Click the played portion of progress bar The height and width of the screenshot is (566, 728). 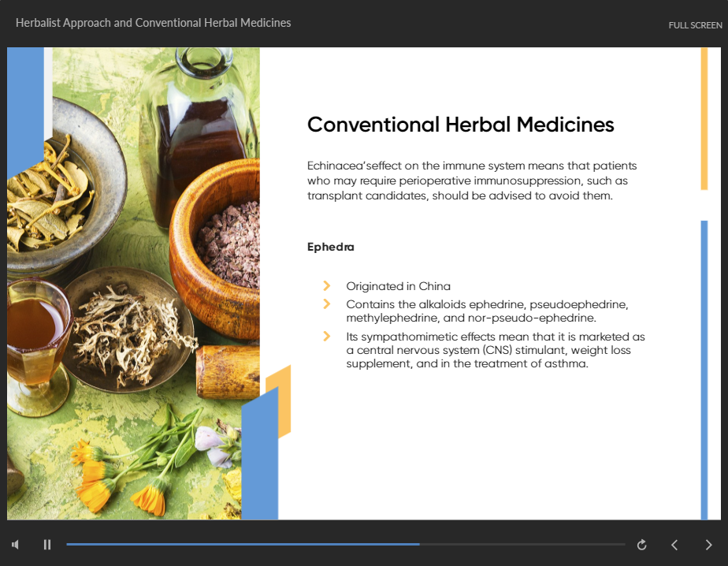point(236,544)
